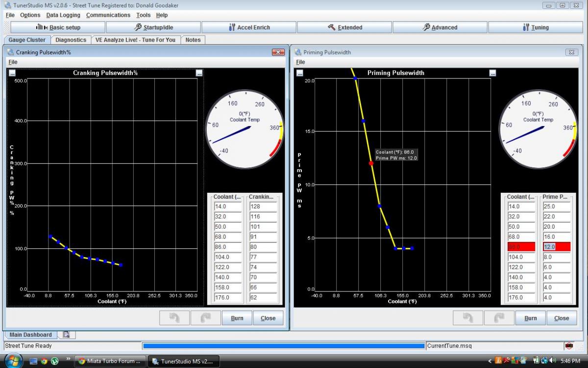Expand the quick launch overflow chevron
Screen dimensions: 588x368
pos(68,359)
